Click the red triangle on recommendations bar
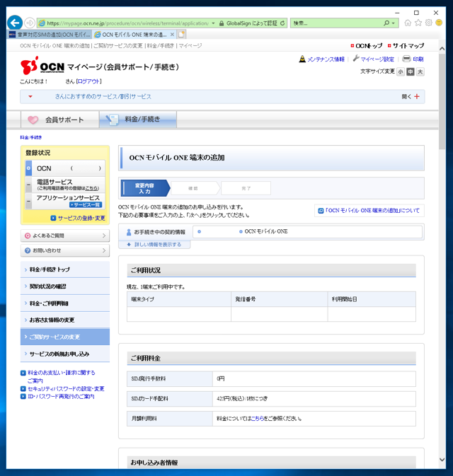Image resolution: width=453 pixels, height=476 pixels. click(x=30, y=96)
